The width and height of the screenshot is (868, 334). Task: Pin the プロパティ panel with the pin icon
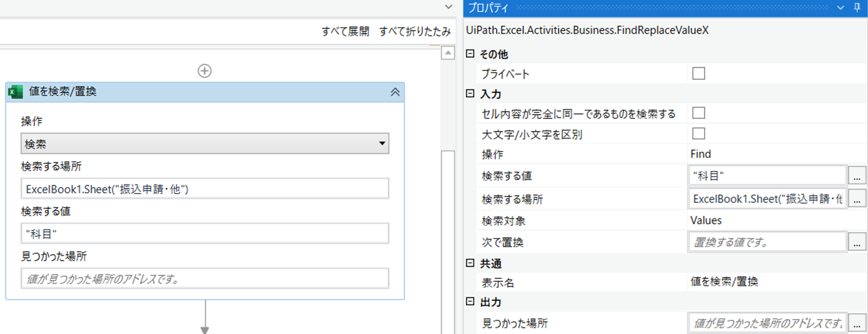857,8
